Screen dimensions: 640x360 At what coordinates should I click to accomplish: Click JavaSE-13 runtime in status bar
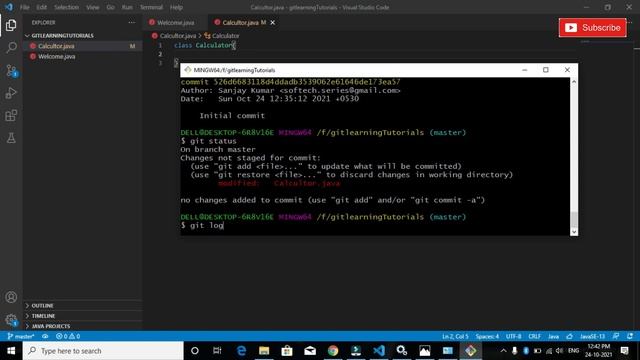(592, 336)
